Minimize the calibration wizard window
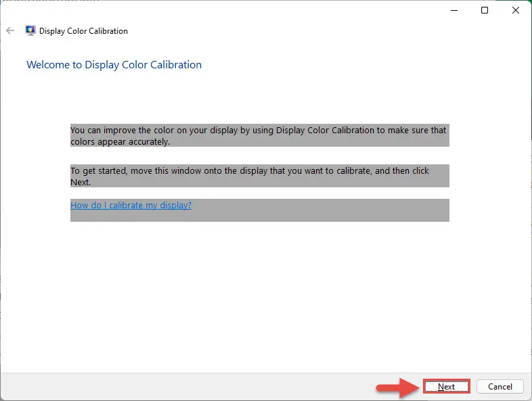 (x=454, y=10)
